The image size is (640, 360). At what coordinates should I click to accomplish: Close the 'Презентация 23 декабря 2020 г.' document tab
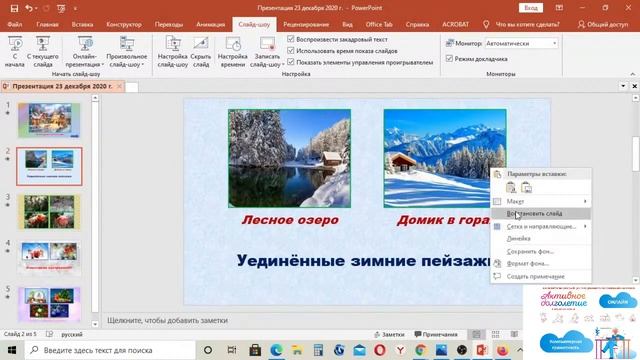point(119,86)
